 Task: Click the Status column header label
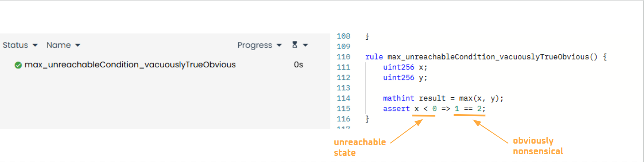pos(15,45)
